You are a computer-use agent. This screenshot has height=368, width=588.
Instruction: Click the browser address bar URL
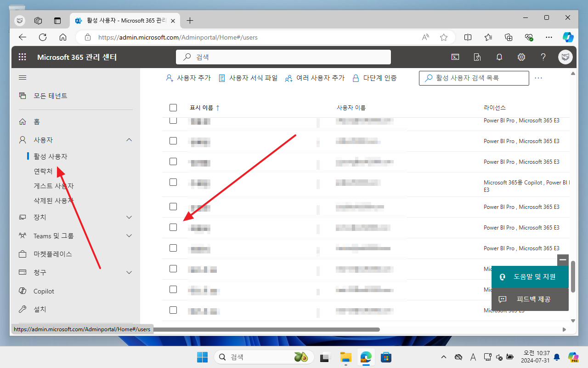pyautogui.click(x=178, y=37)
